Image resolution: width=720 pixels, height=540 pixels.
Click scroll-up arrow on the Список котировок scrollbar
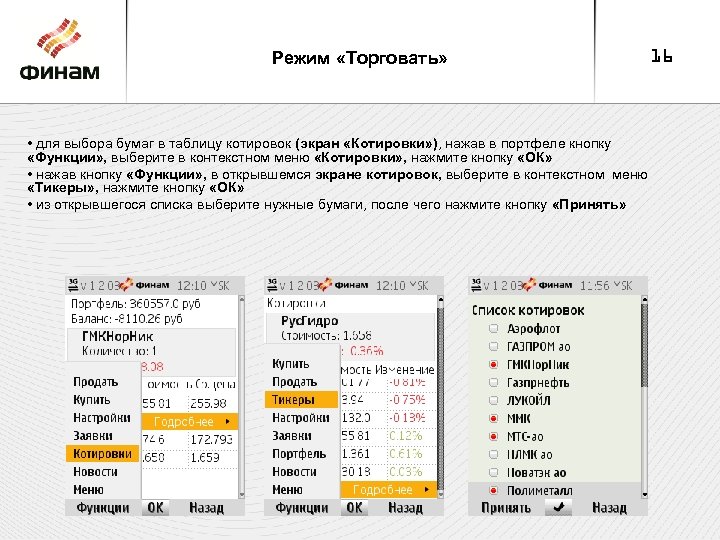click(645, 299)
